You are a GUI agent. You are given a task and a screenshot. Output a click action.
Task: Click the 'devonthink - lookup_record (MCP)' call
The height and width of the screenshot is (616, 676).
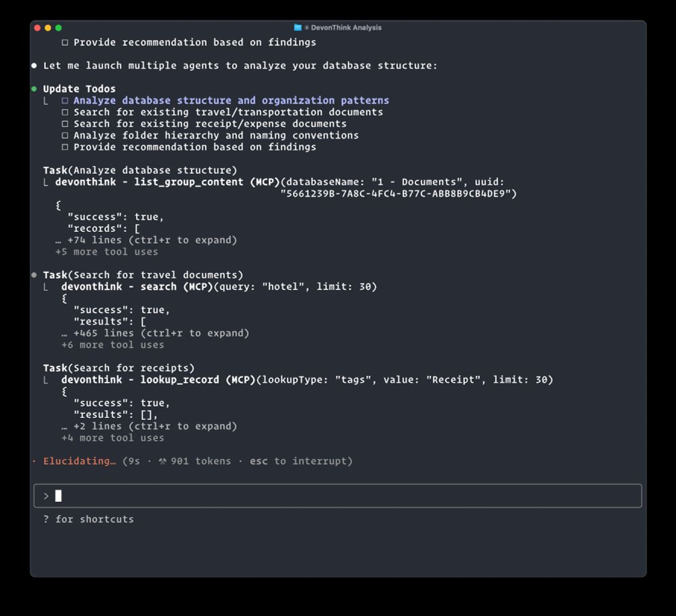pos(158,380)
